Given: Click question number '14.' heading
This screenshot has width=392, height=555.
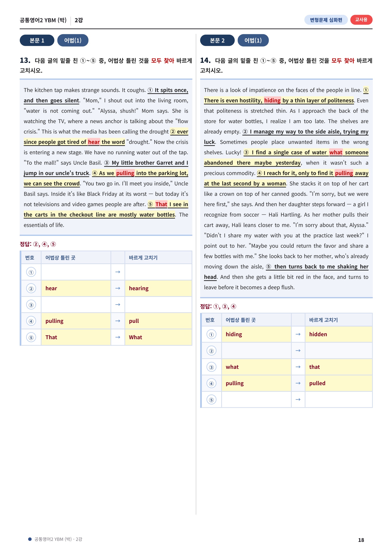Looking at the screenshot, I should [x=205, y=61].
